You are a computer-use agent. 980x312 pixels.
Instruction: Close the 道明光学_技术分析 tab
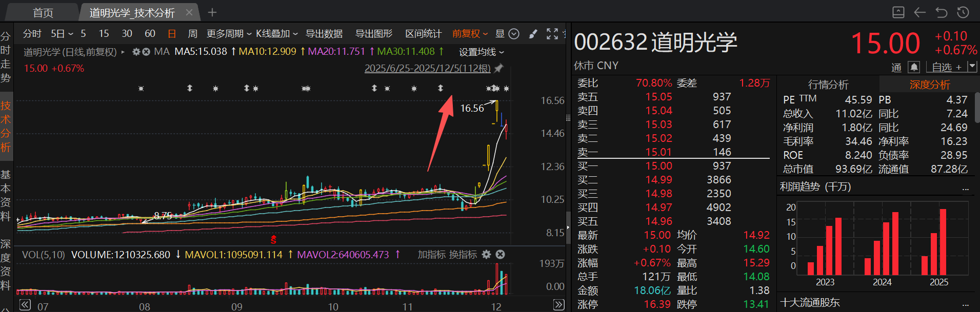point(189,12)
